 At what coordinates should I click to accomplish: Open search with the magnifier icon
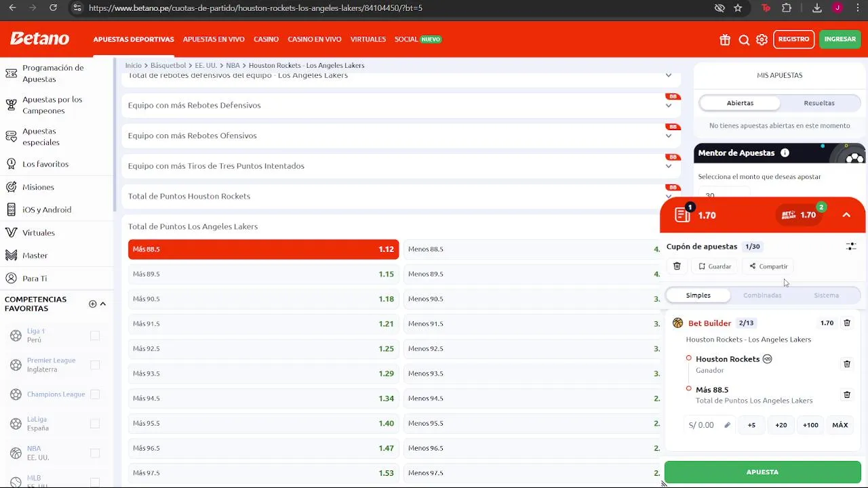point(744,39)
